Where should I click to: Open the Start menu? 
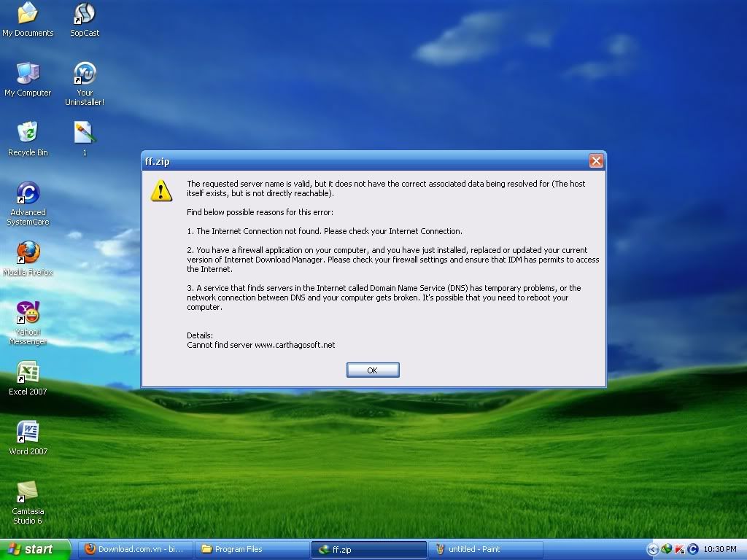coord(34,549)
